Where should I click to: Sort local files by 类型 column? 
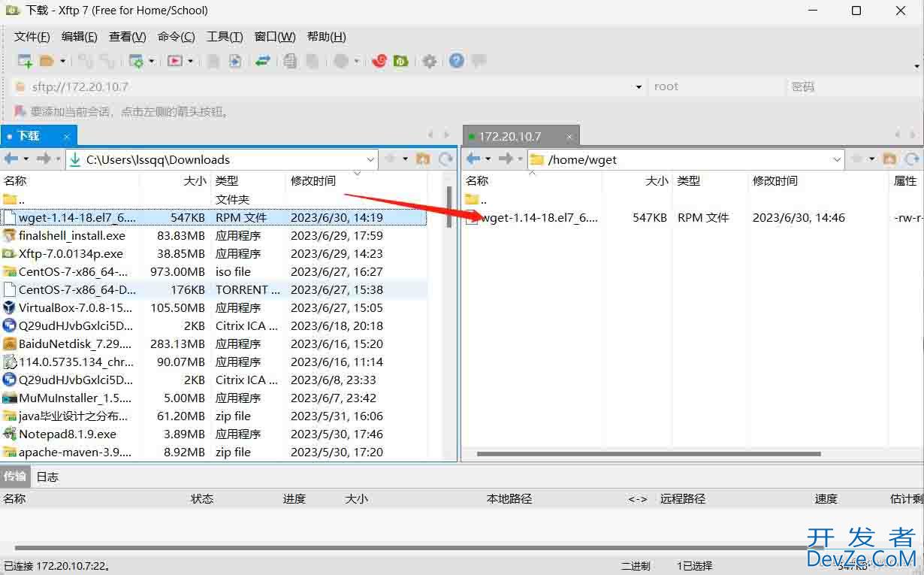pos(249,180)
